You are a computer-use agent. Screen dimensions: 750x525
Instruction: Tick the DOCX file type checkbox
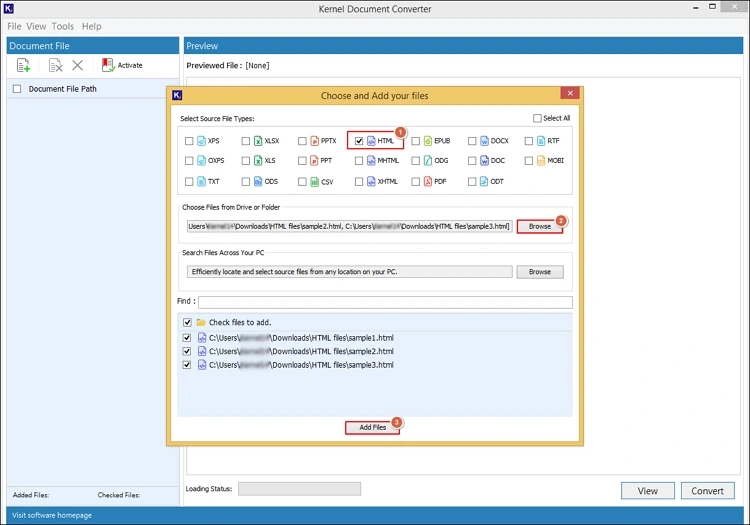pos(472,141)
